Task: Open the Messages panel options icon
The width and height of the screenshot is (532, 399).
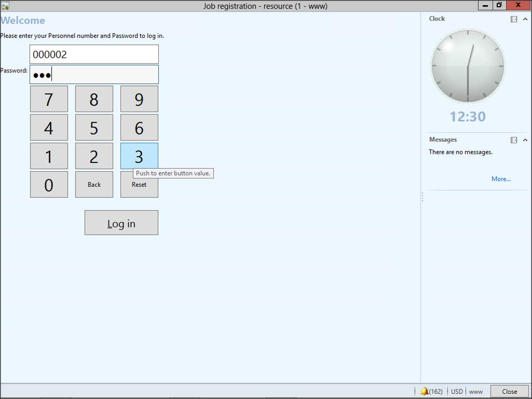Action: click(514, 140)
